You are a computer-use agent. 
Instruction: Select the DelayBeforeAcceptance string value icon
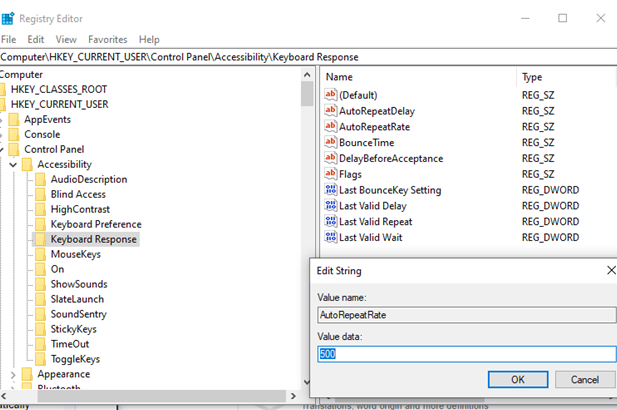(331, 158)
